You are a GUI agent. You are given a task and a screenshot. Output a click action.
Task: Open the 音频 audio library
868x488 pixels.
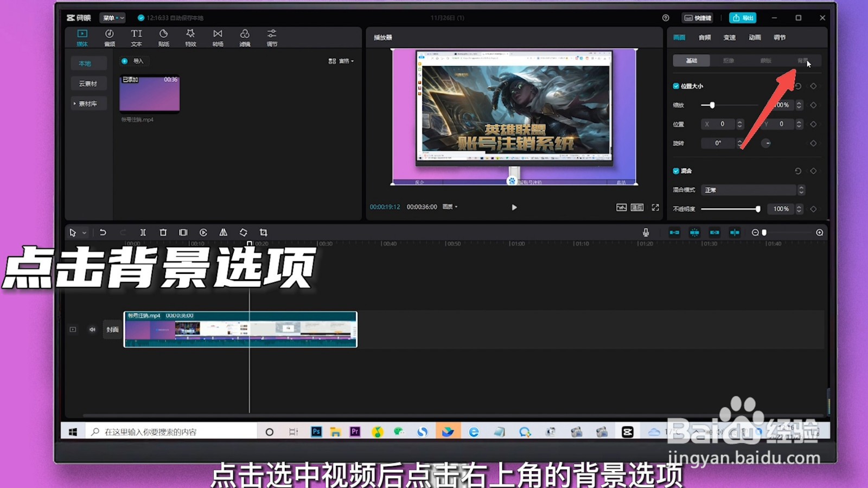(110, 37)
